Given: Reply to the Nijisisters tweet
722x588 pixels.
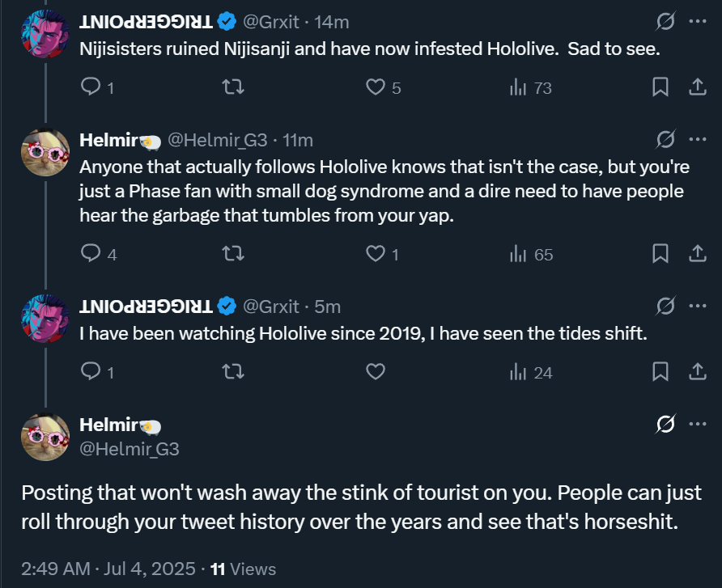Looking at the screenshot, I should (91, 87).
